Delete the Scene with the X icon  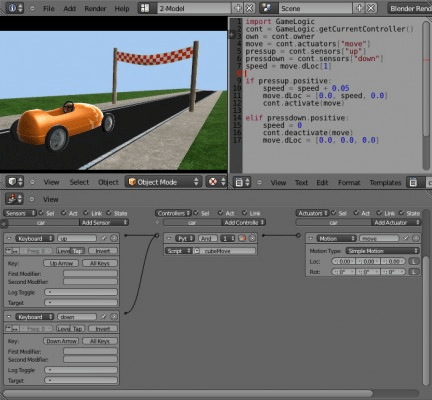point(371,8)
